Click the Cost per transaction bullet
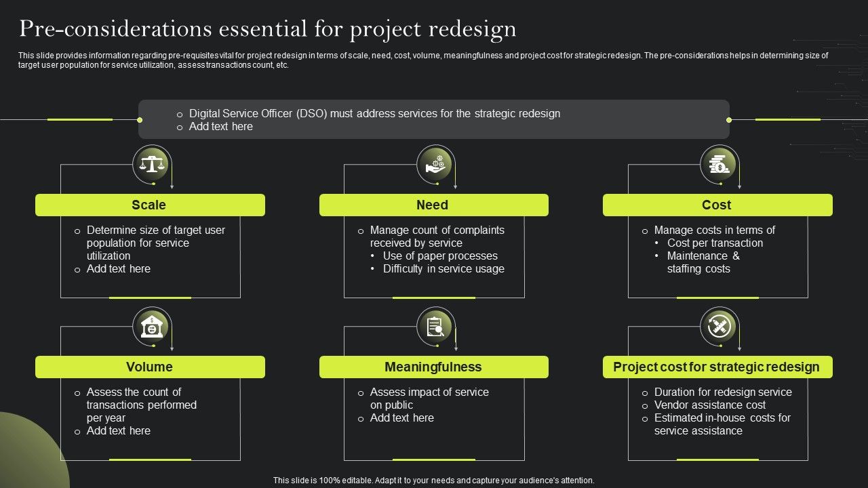 pyautogui.click(x=715, y=243)
